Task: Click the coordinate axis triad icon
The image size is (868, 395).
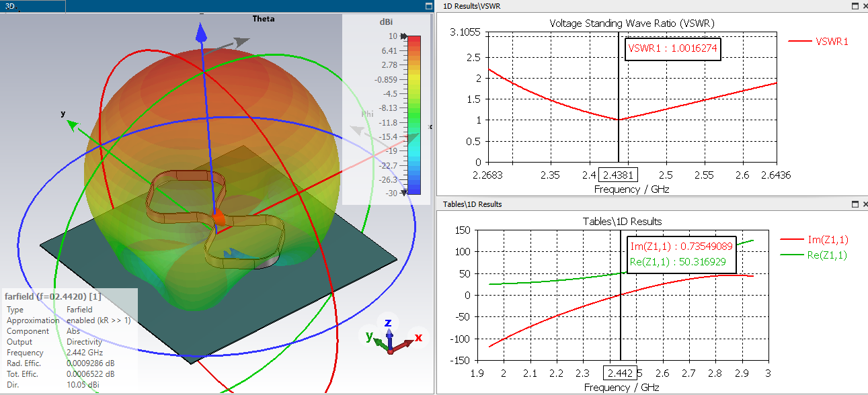Action: [x=392, y=337]
